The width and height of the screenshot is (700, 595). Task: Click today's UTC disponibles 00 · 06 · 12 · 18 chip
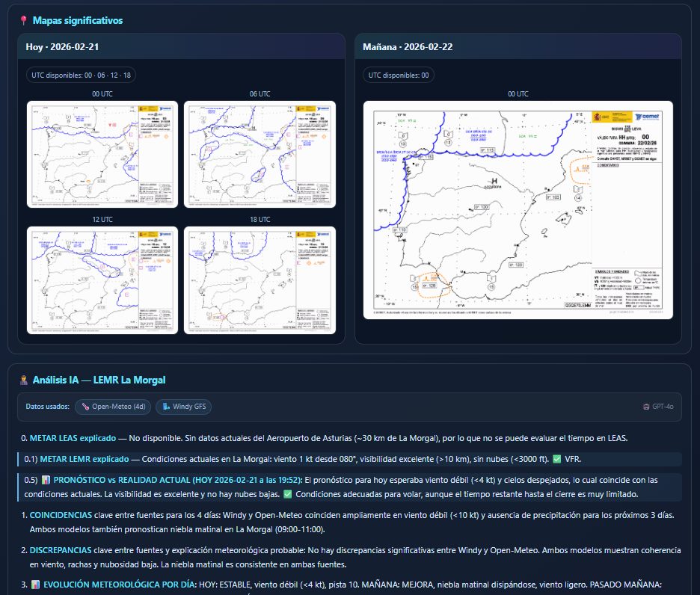pos(81,75)
